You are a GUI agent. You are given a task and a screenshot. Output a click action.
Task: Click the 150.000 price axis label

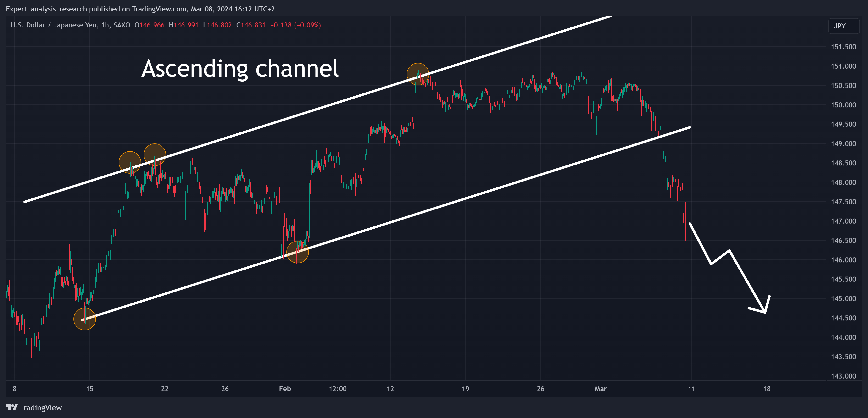point(843,105)
